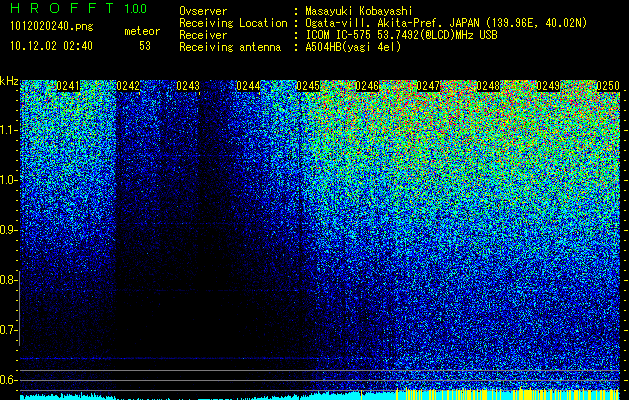Image resolution: width=629 pixels, height=400 pixels.
Task: Click the file name 1012020240.png
Action: [x=52, y=27]
